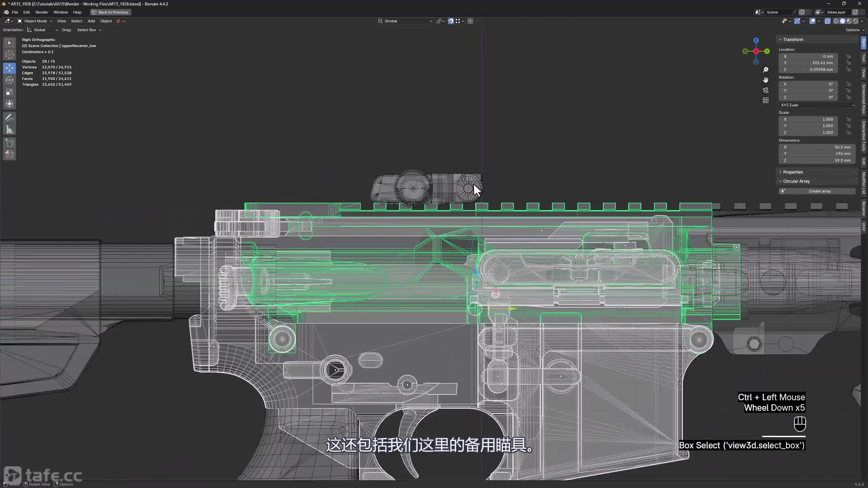Click the Z axis on navigation gizmo

coord(756,40)
